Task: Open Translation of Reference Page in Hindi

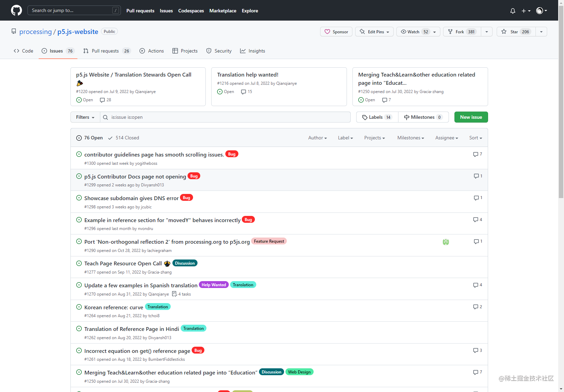Action: click(x=132, y=329)
